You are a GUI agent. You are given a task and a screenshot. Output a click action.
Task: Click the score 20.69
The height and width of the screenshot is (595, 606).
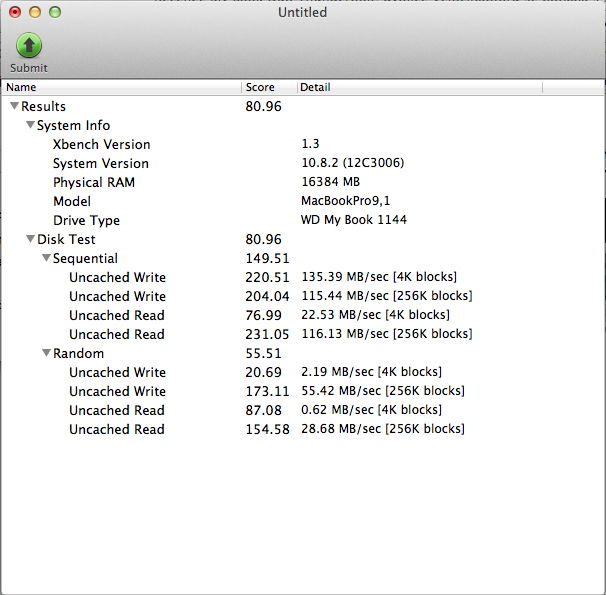pos(263,372)
